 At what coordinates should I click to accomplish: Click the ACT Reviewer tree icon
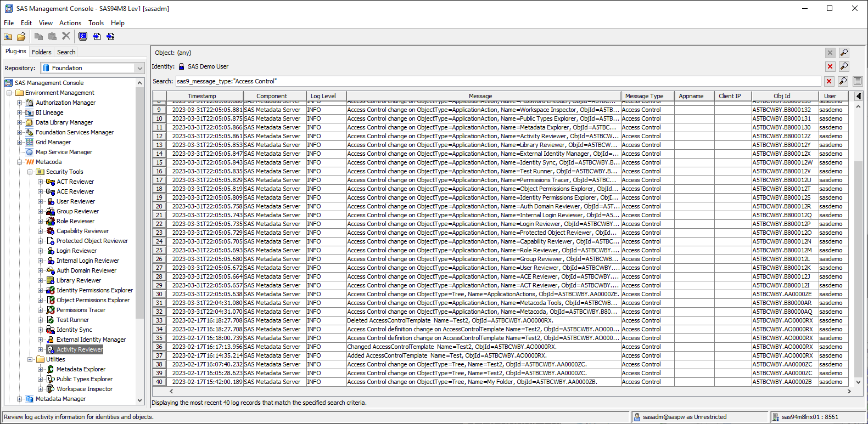pos(51,182)
